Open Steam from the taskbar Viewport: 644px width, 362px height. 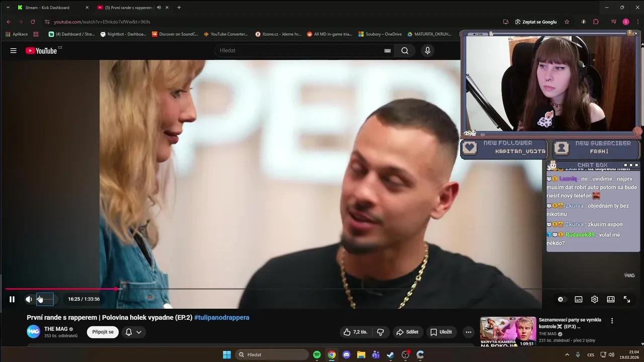[x=390, y=354]
